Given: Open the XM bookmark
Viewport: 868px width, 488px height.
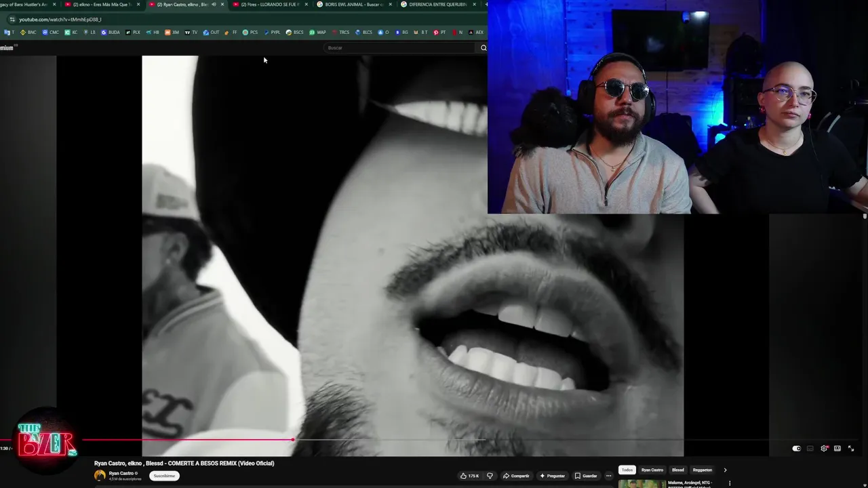Looking at the screenshot, I should (172, 33).
